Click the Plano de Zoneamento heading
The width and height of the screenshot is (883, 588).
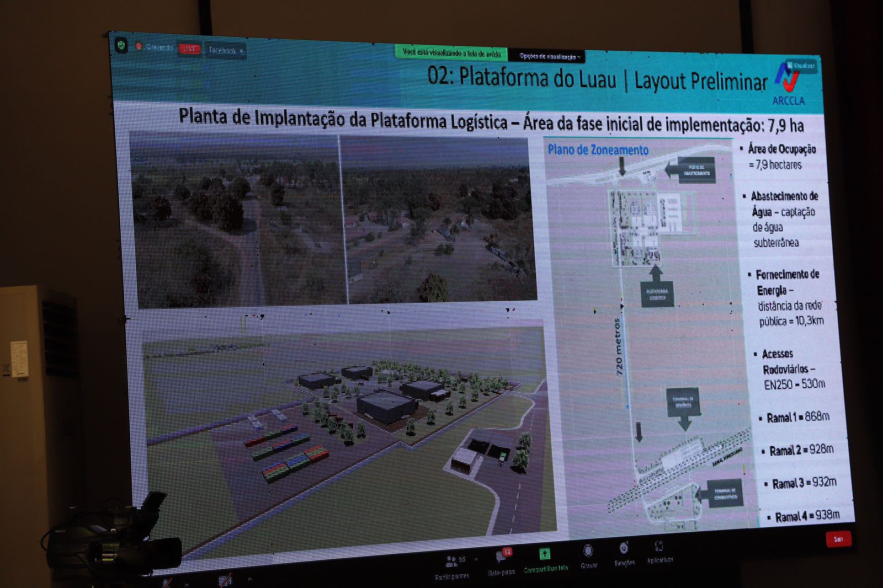tap(598, 150)
